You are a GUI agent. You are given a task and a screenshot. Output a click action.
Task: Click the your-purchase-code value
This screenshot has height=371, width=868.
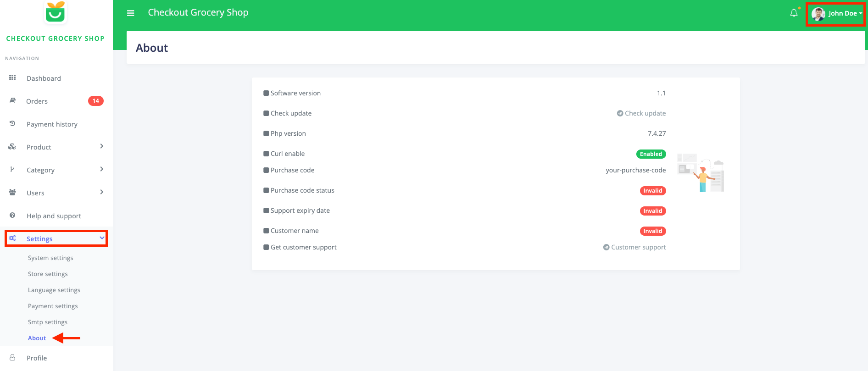click(x=636, y=170)
